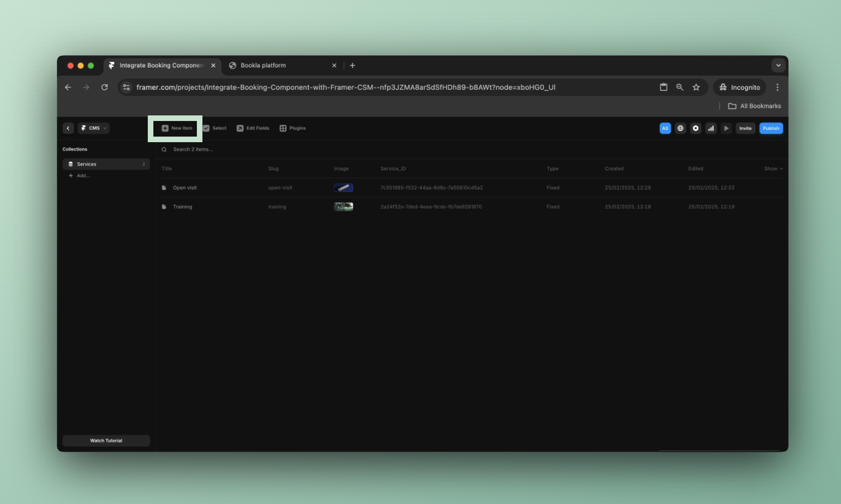Click the Service_ID column header
The image size is (841, 504).
pos(393,168)
